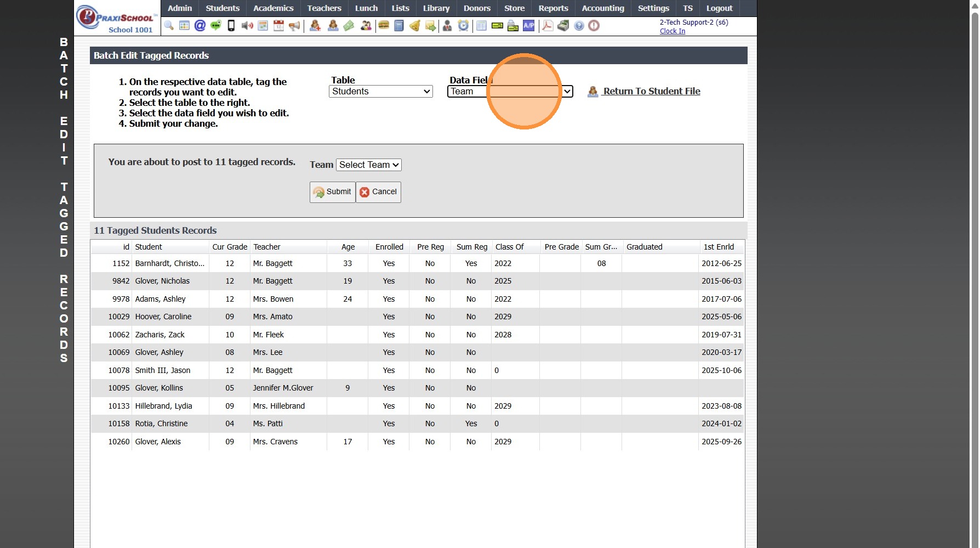Image resolution: width=980 pixels, height=548 pixels.
Task: Click the golden bell icon
Action: (x=415, y=26)
